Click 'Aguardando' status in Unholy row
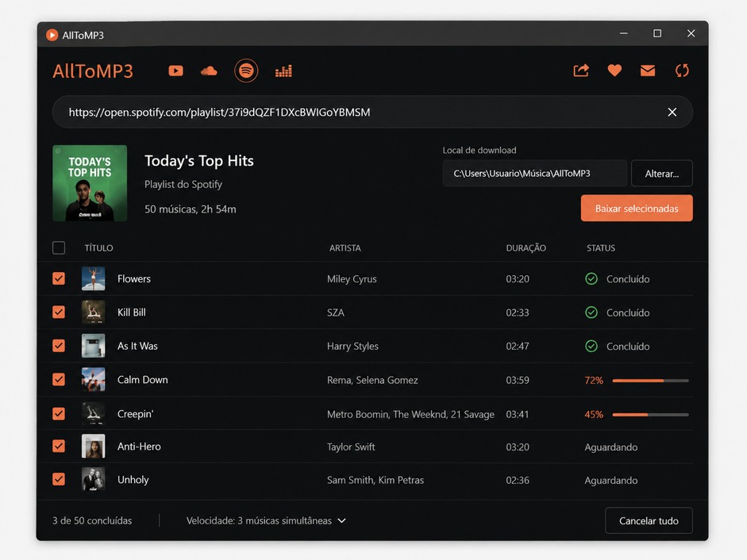This screenshot has width=747, height=560. [610, 481]
